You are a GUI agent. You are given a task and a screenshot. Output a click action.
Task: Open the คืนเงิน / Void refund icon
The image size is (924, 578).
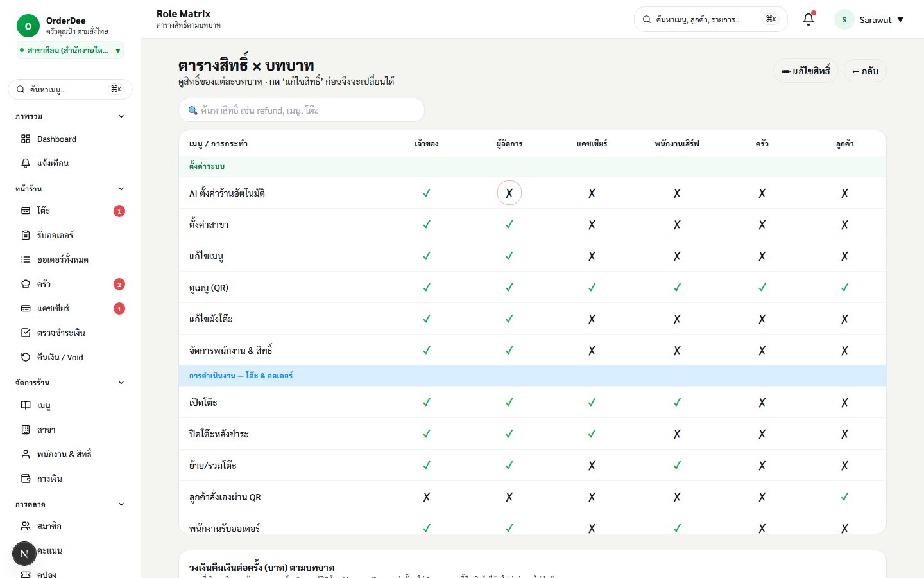[26, 357]
